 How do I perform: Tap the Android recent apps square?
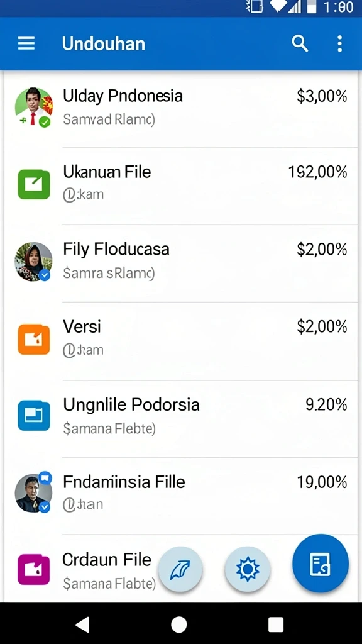[x=276, y=625]
